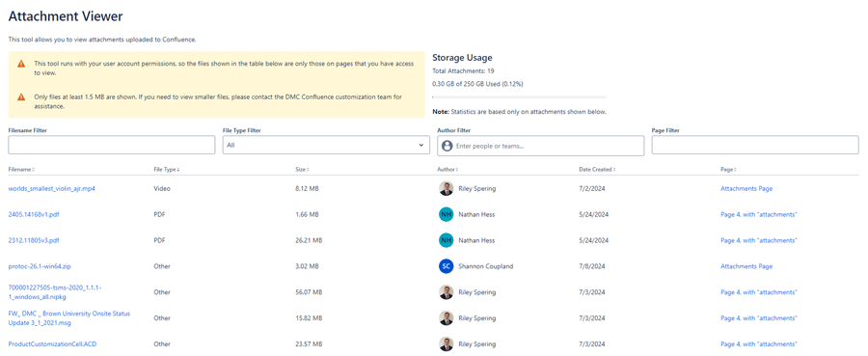Click Riley Spering's avatar in the nipkg row
Screen dimensions: 868x356
coord(447,292)
